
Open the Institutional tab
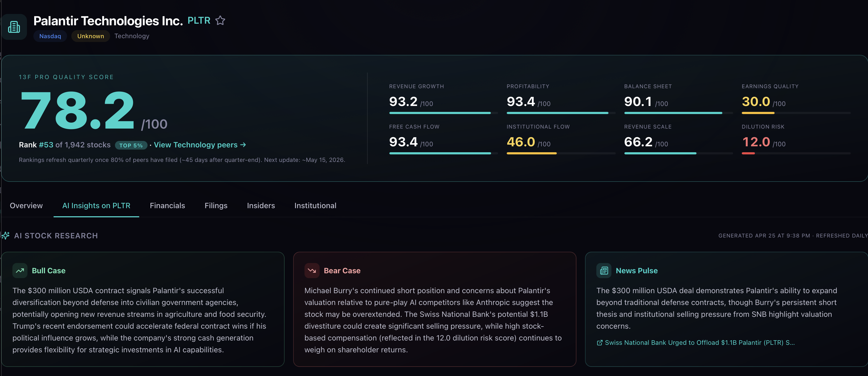click(x=315, y=206)
